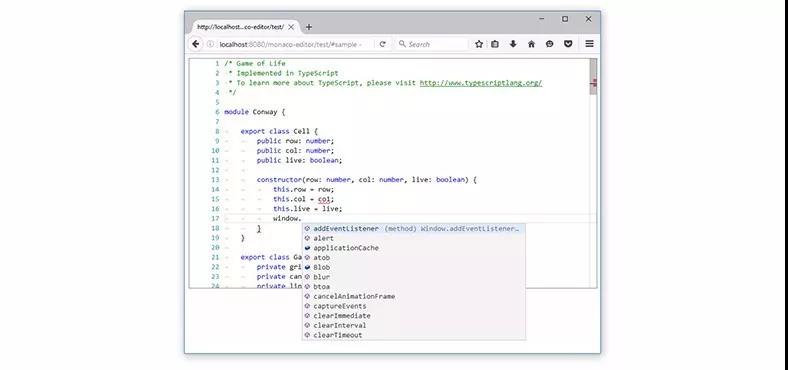
Task: Click 'public row: number;' code line
Action: [295, 141]
